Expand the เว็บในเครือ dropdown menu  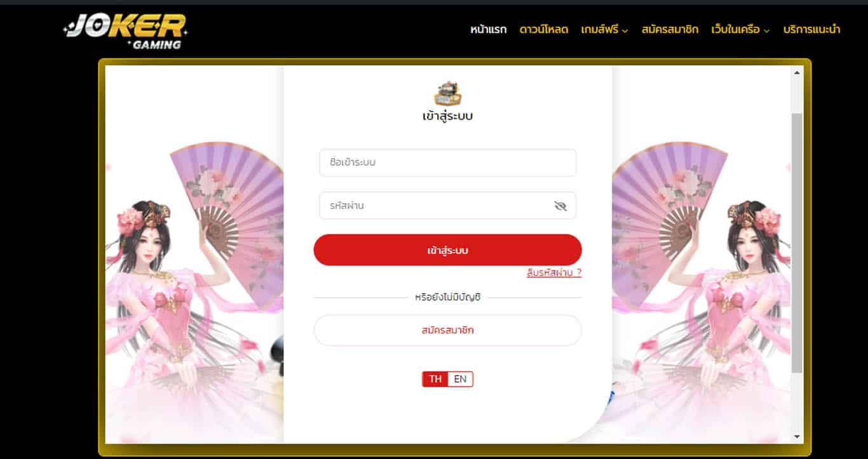pos(740,29)
